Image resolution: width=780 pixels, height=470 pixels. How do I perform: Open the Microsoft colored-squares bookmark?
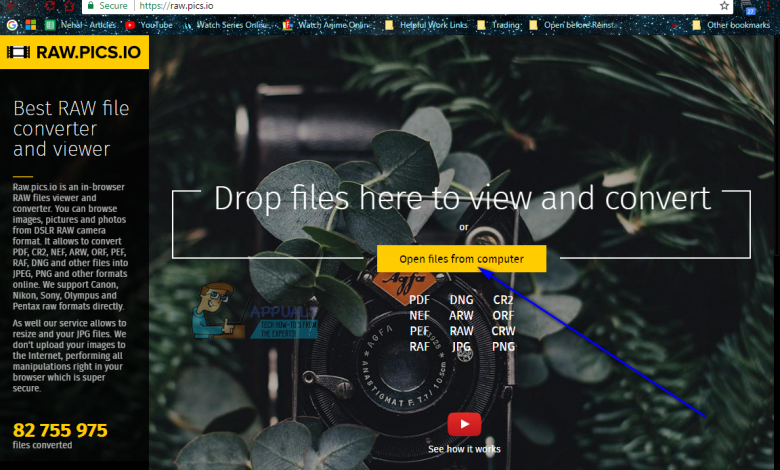pyautogui.click(x=31, y=25)
